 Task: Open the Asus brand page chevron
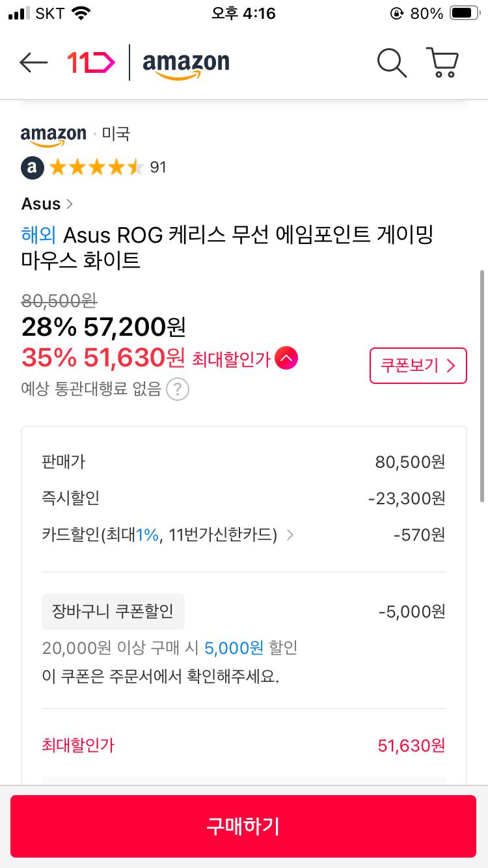tap(70, 204)
